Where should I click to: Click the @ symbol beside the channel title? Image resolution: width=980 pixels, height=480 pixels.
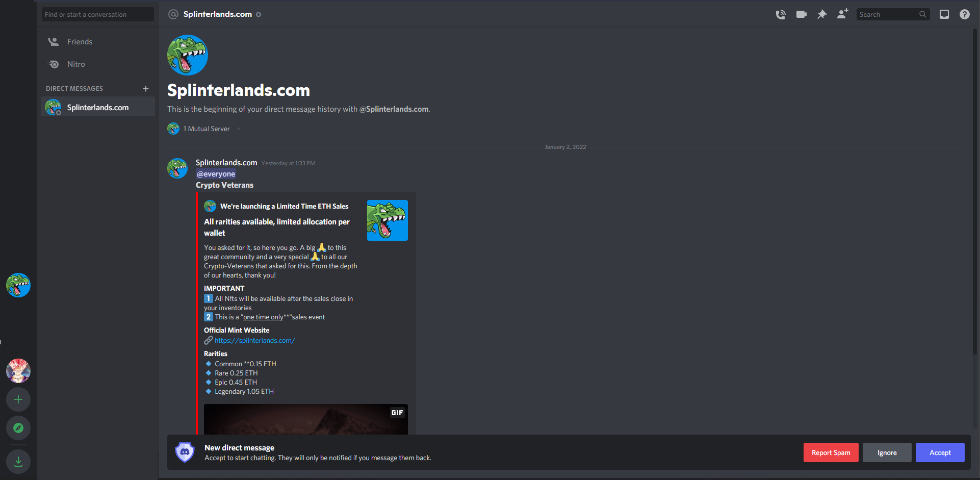coord(173,14)
